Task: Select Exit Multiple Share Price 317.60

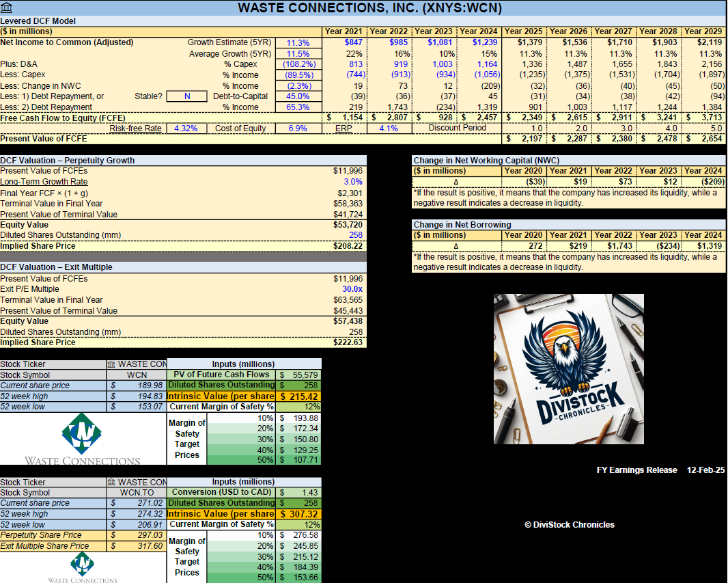Action: [x=137, y=546]
